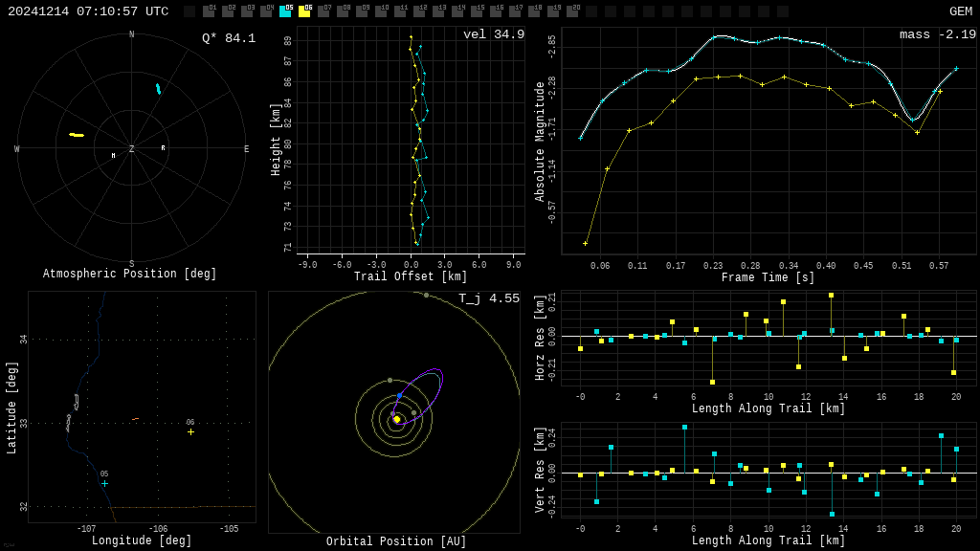Click the zenith Z marker in polar plot
The width and height of the screenshot is (980, 551).
click(131, 149)
